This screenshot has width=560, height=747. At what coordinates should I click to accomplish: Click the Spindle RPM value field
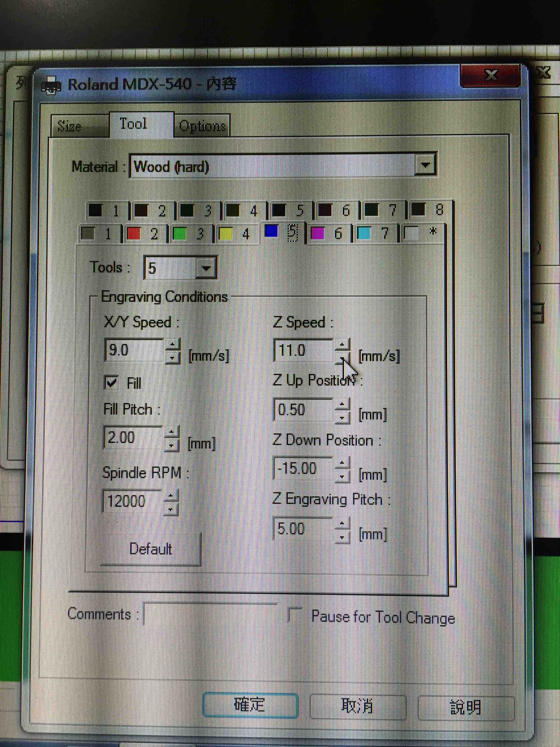pyautogui.click(x=132, y=501)
